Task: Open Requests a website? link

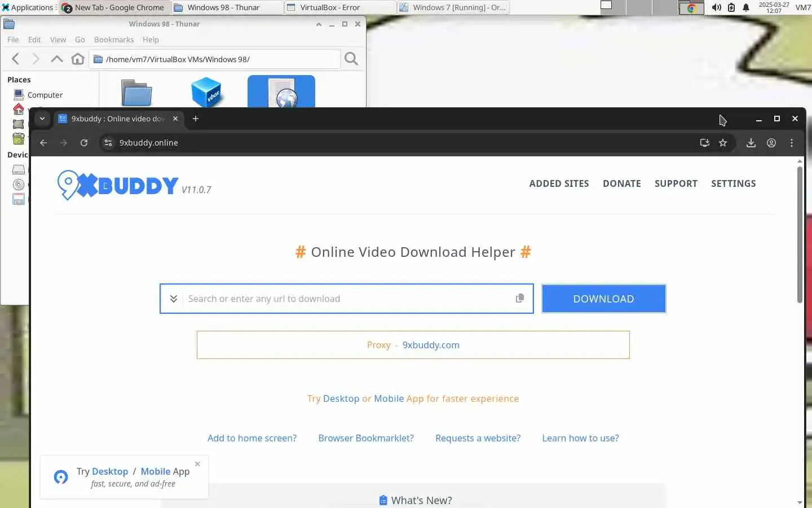Action: coord(478,438)
